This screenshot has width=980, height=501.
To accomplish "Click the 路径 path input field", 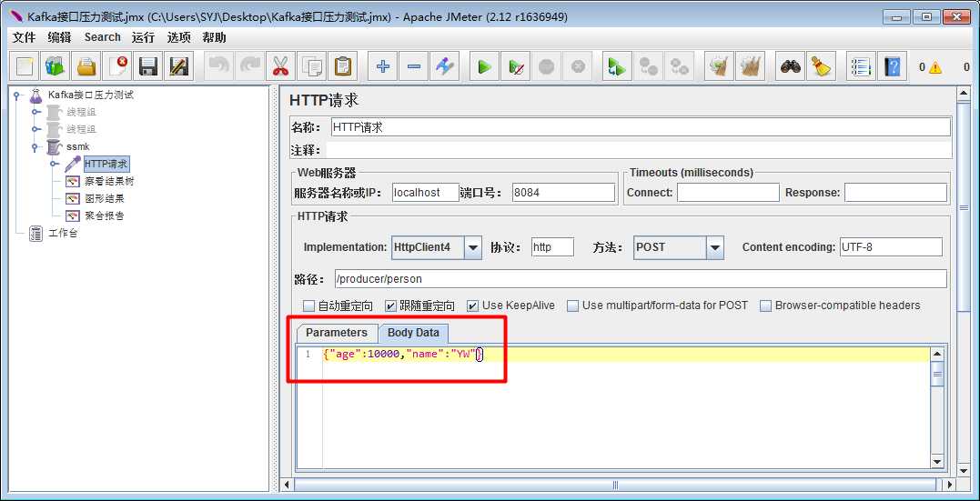I will click(x=640, y=279).
